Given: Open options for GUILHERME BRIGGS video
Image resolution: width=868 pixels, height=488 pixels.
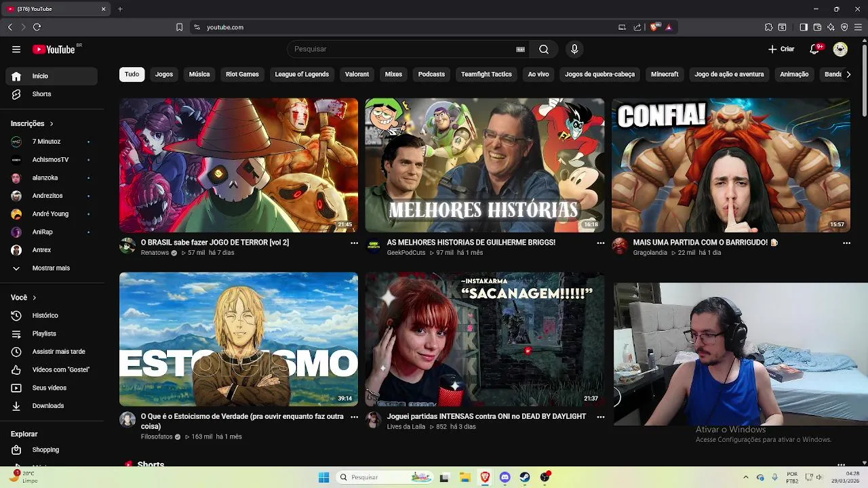Looking at the screenshot, I should (x=600, y=243).
